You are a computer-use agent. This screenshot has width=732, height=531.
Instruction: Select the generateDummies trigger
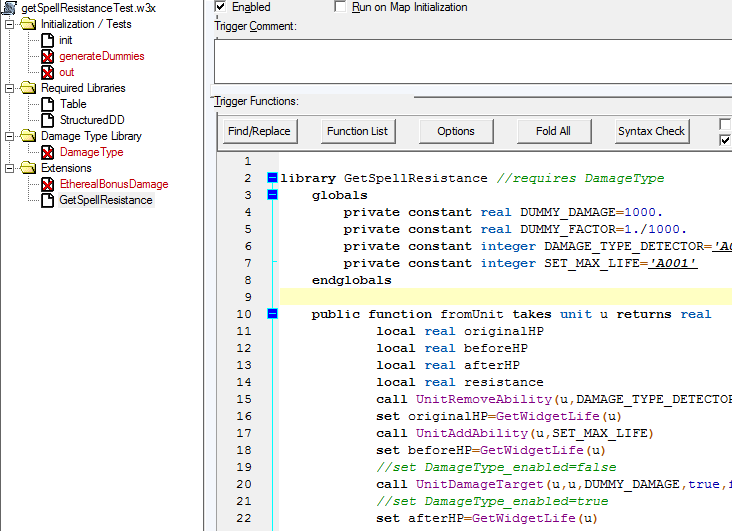coord(102,56)
